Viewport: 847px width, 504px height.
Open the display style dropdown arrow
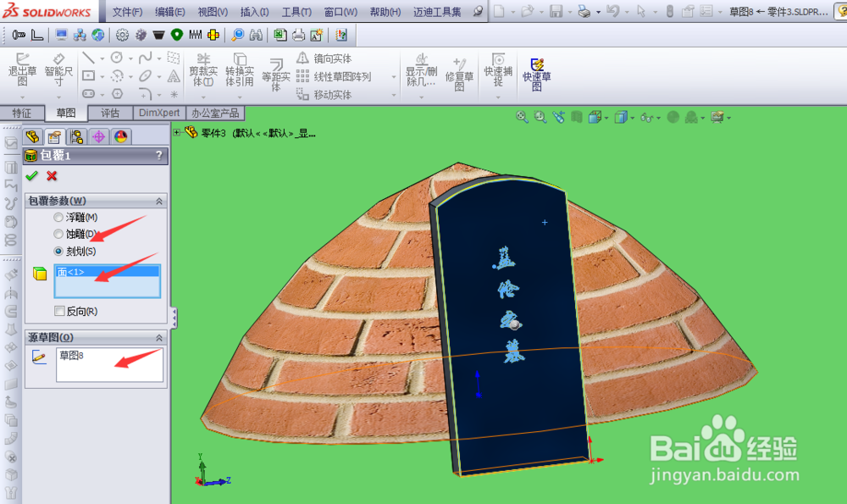(632, 117)
